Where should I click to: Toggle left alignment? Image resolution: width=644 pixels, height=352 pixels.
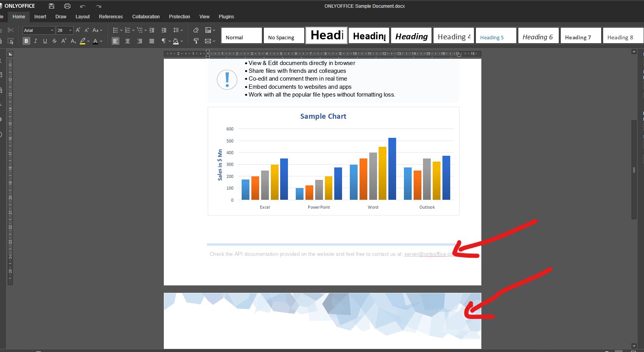pos(116,41)
